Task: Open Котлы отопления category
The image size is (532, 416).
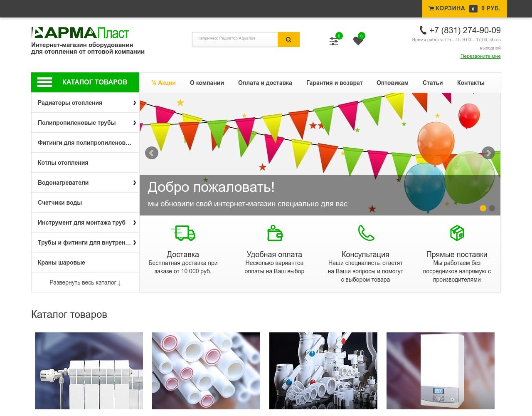Action: click(x=85, y=163)
